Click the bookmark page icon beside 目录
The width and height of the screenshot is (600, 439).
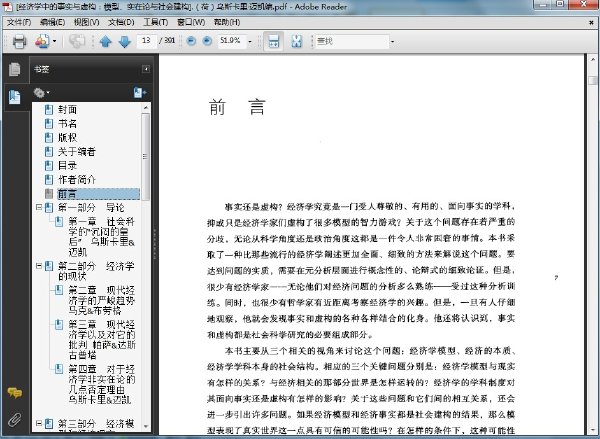point(49,165)
